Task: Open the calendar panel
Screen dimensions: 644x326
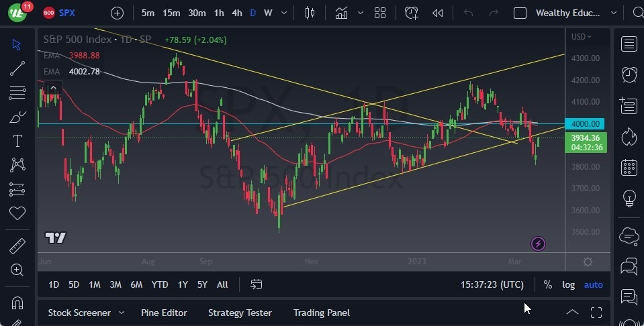Action: click(x=629, y=167)
